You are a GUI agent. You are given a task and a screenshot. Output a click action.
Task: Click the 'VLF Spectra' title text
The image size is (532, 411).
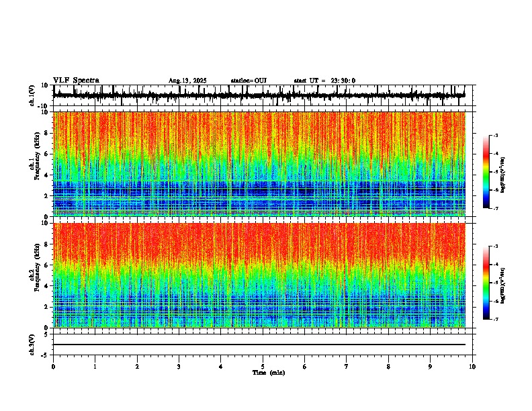click(x=76, y=81)
